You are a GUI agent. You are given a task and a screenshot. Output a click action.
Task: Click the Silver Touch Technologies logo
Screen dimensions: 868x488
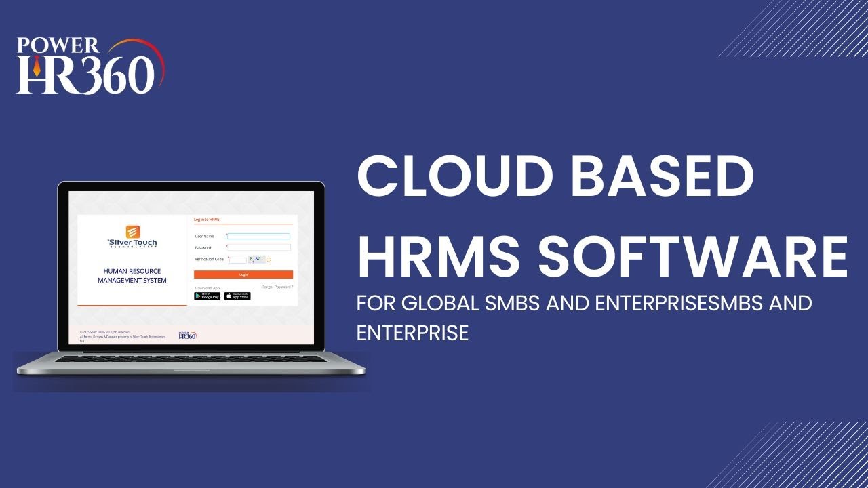(132, 237)
